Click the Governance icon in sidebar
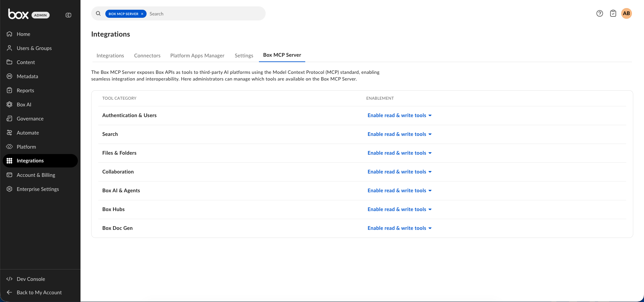Screen dimensions: 644x302 pos(9,118)
